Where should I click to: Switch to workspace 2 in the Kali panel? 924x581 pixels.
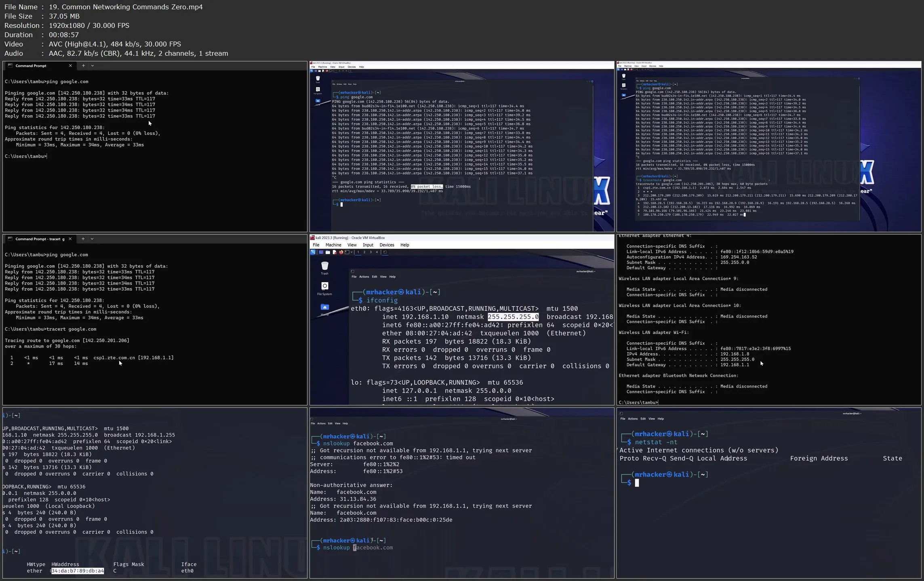(x=364, y=252)
